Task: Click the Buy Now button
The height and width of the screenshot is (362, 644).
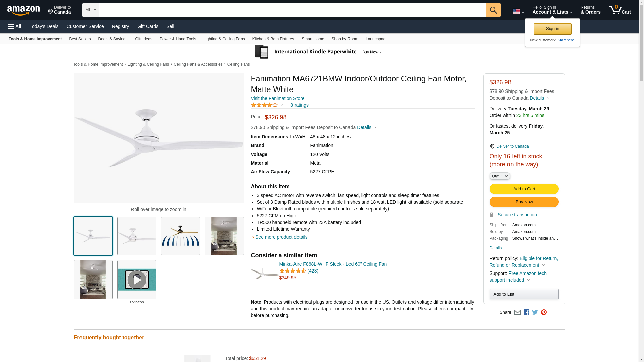Action: (524, 202)
